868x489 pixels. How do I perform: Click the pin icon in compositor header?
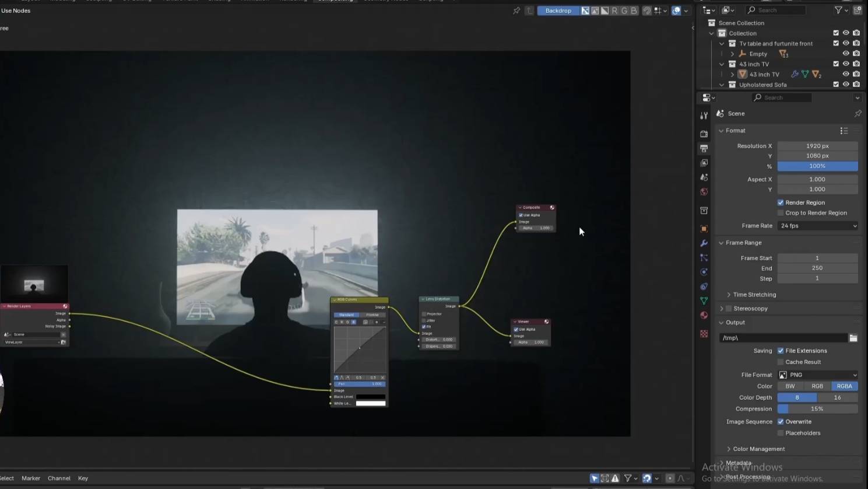pyautogui.click(x=516, y=11)
